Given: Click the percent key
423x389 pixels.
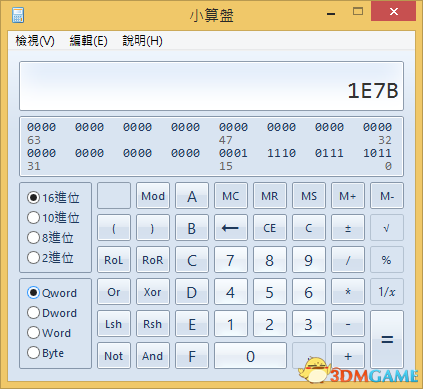Looking at the screenshot, I should [387, 260].
